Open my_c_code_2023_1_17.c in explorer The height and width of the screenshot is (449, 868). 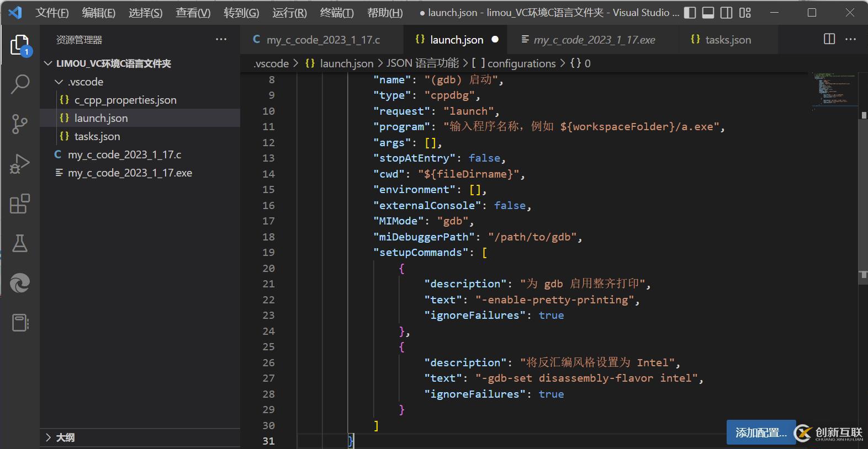[140, 154]
